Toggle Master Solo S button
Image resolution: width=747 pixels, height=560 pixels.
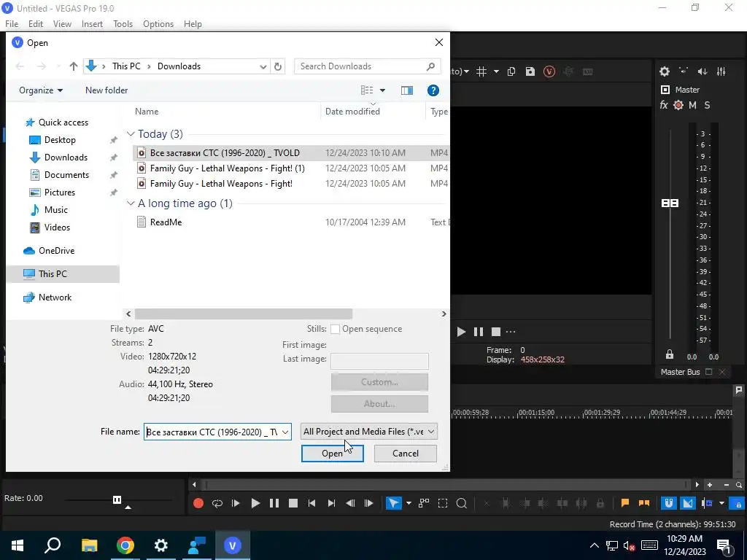coord(707,105)
